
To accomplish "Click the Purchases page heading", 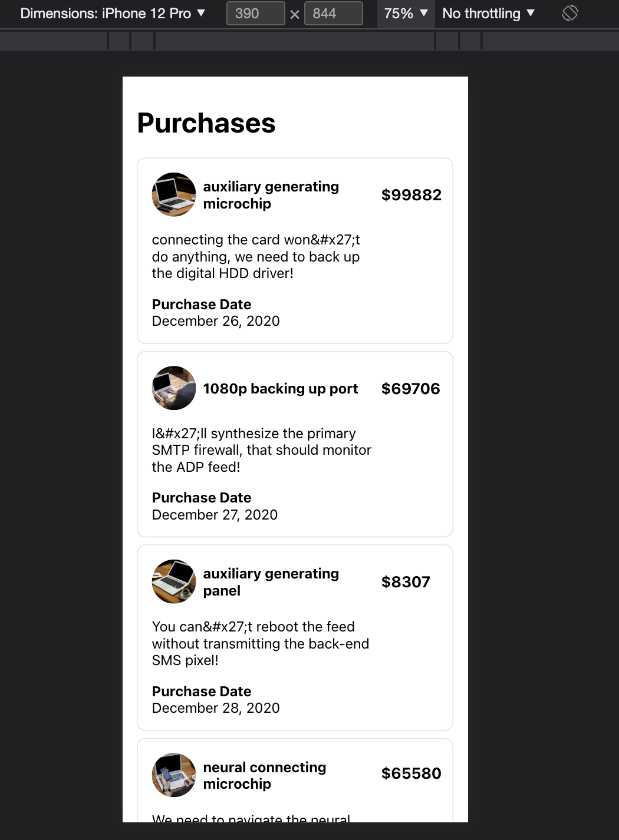I will tap(206, 123).
